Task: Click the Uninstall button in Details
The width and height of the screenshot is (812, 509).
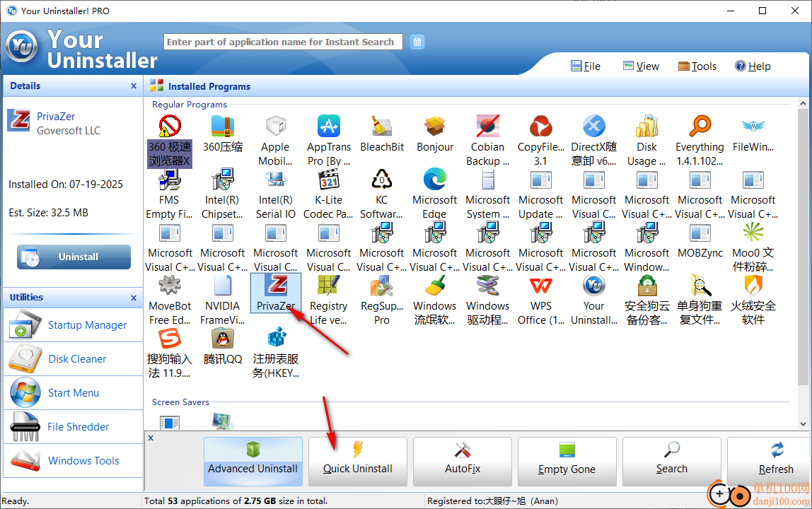Action: point(74,257)
